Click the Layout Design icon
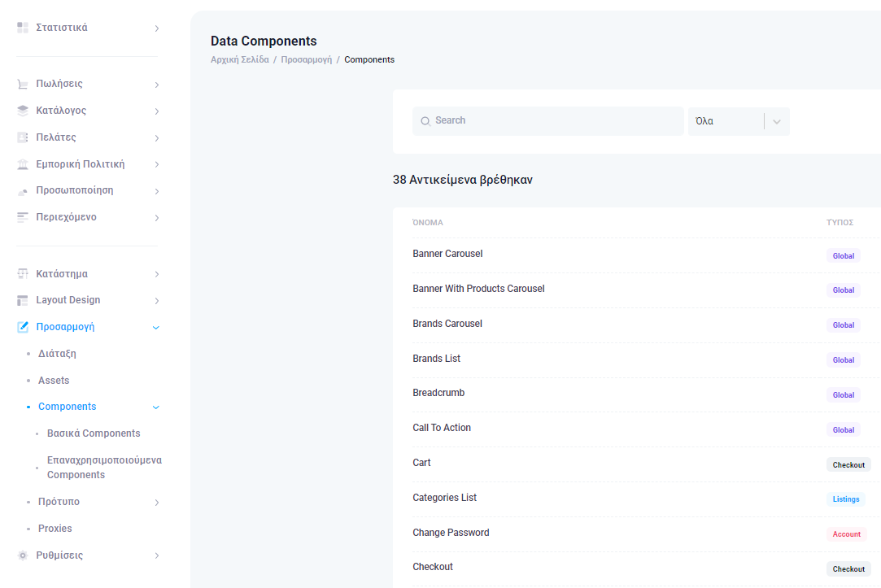The height and width of the screenshot is (588, 881). point(23,300)
